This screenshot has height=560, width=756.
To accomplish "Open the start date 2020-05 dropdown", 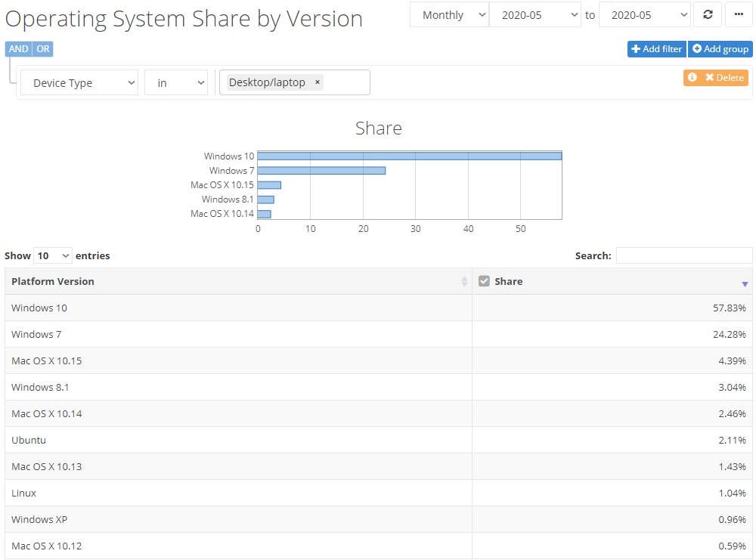I will coord(534,15).
